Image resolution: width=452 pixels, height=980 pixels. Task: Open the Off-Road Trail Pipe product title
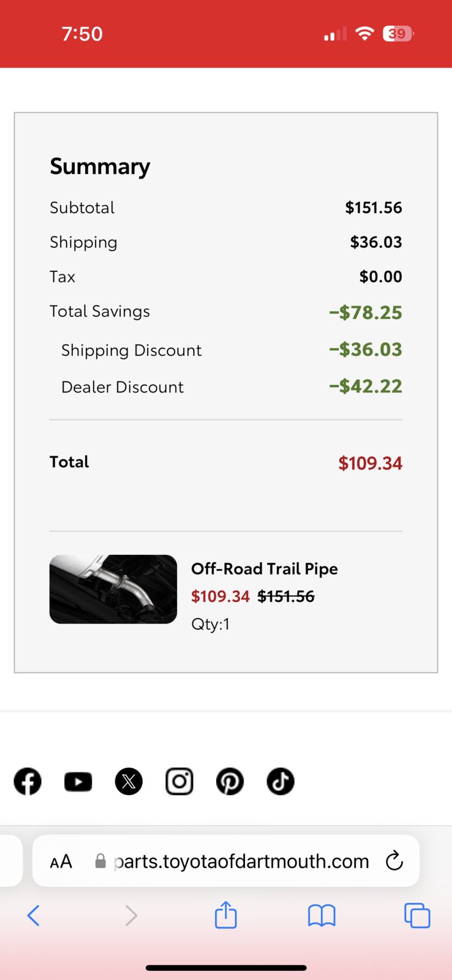[x=265, y=569]
